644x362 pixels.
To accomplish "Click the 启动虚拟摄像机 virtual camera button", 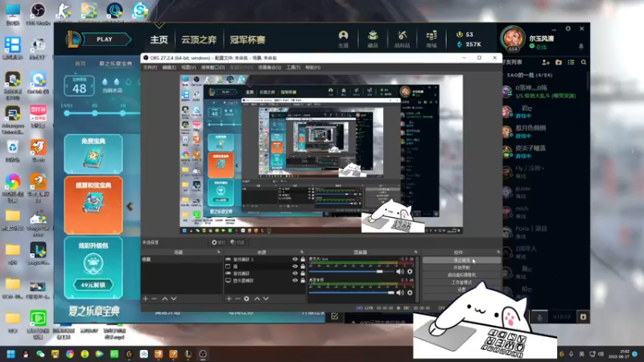I will point(461,275).
